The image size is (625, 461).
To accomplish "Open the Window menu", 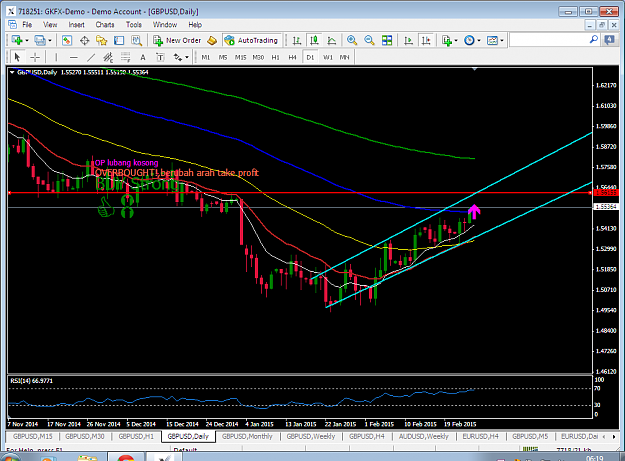I will [165, 25].
